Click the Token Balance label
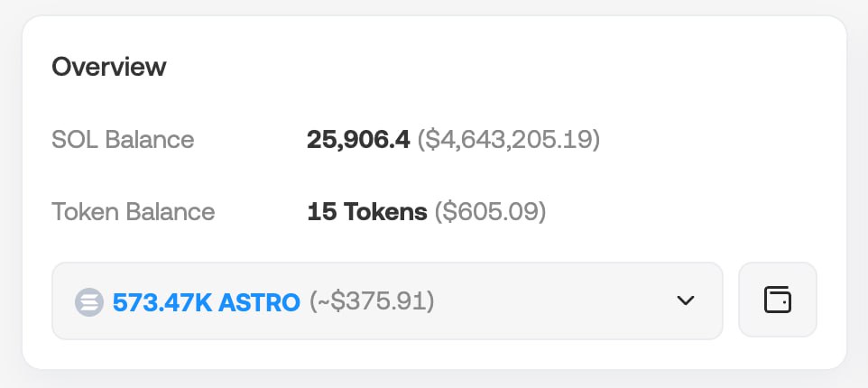The width and height of the screenshot is (868, 388). pyautogui.click(x=134, y=213)
